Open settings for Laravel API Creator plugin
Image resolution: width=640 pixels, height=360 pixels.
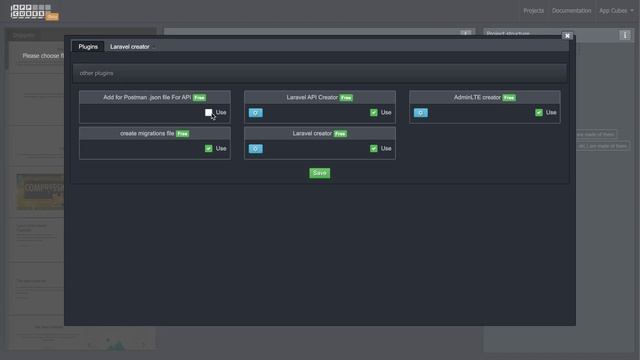[256, 113]
